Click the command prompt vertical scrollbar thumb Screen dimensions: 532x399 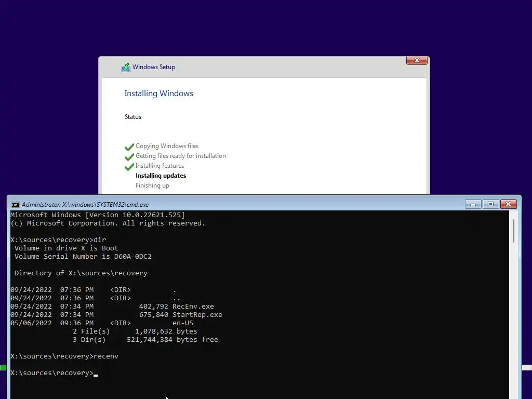click(x=514, y=231)
